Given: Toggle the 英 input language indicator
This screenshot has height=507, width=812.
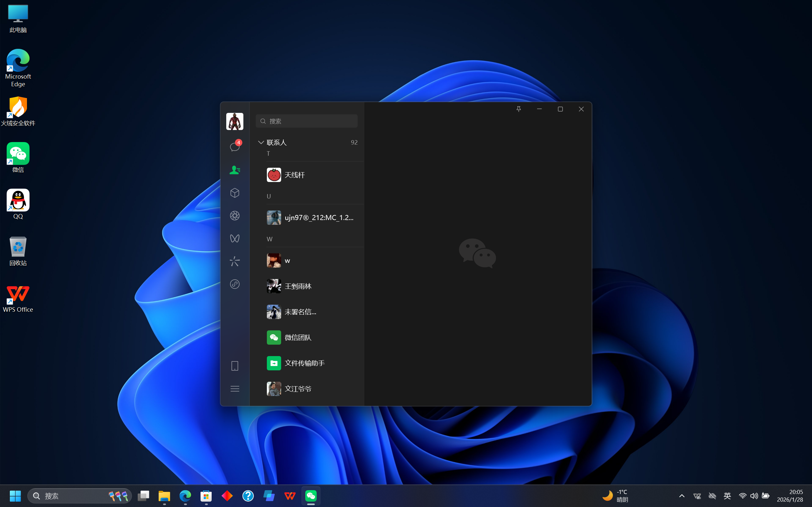Looking at the screenshot, I should click(x=727, y=496).
